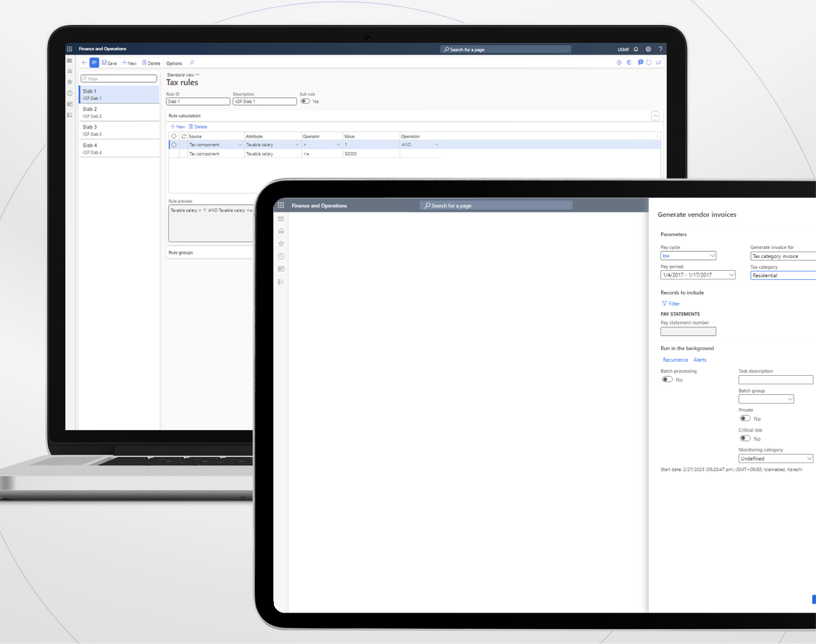Open the Pay cycle dropdown

click(688, 255)
